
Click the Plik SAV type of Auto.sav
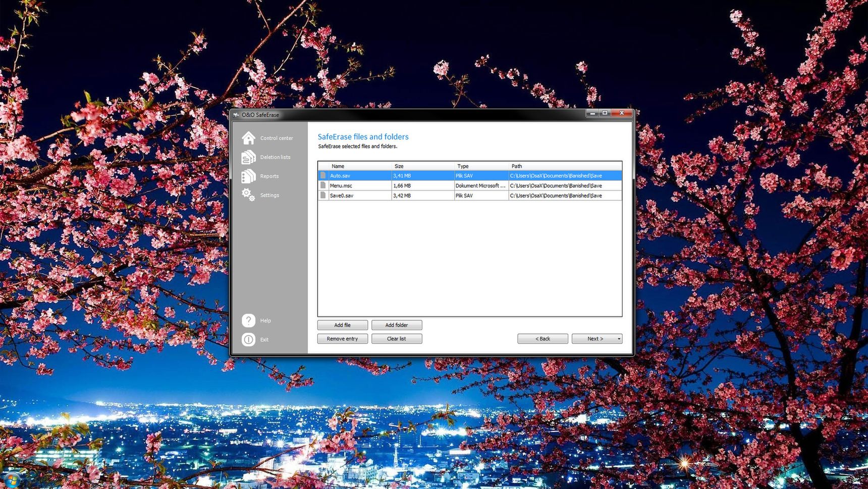pos(481,176)
